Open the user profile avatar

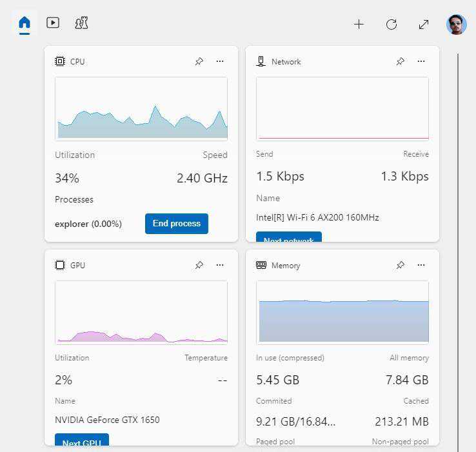point(456,25)
